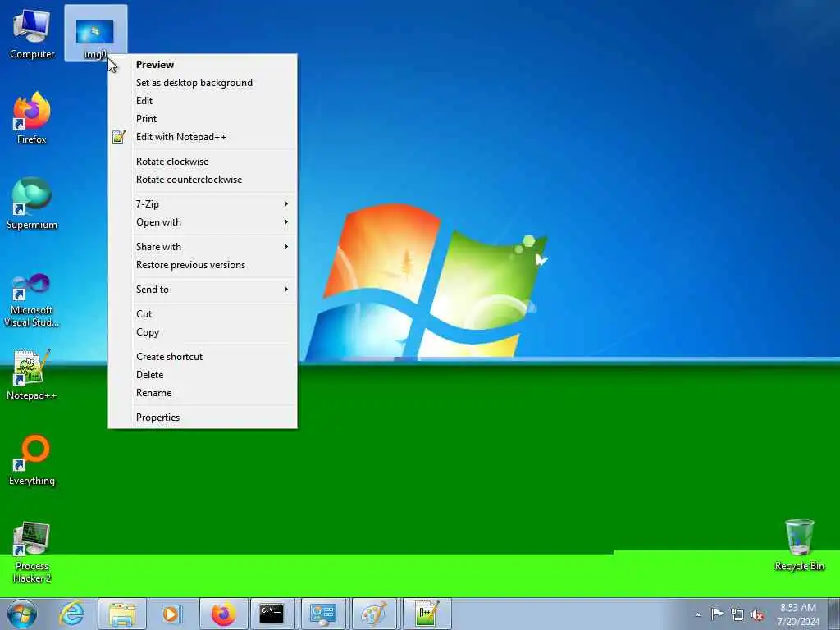Switch to the Command Prompt taskbar window

(x=272, y=614)
